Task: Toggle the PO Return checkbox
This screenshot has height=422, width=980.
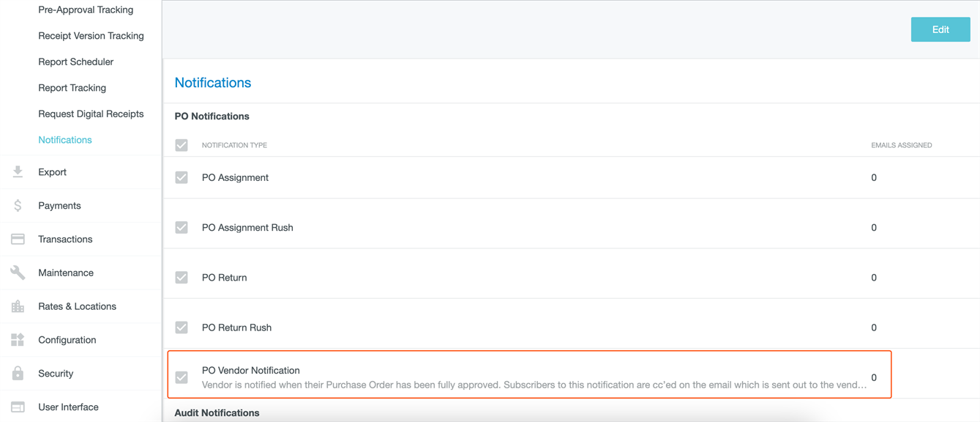Action: (182, 278)
